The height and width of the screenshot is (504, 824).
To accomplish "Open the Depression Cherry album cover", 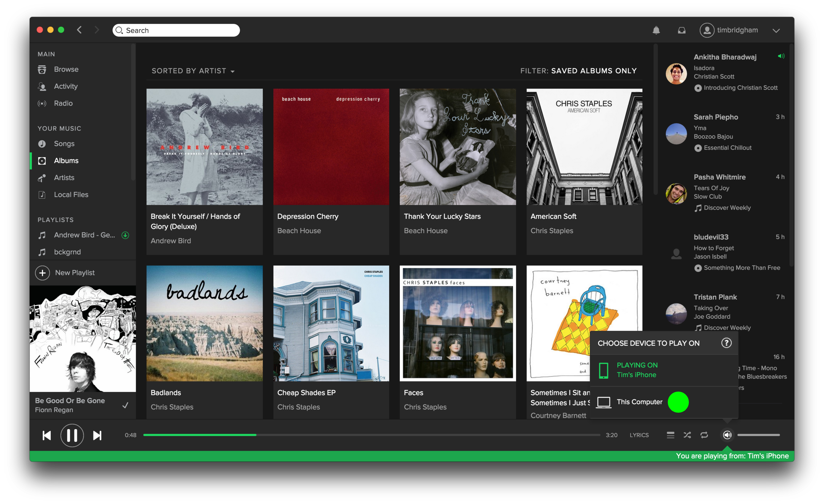I will click(331, 146).
